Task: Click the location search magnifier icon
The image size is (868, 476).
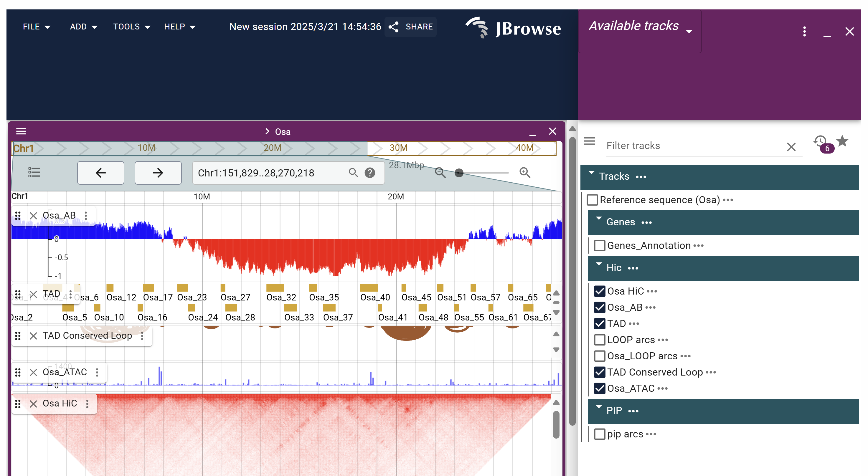Action: [353, 173]
